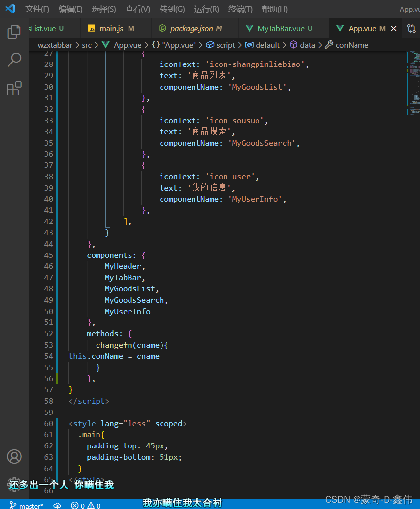
Task: Open the 选择(S) menu
Action: (104, 9)
